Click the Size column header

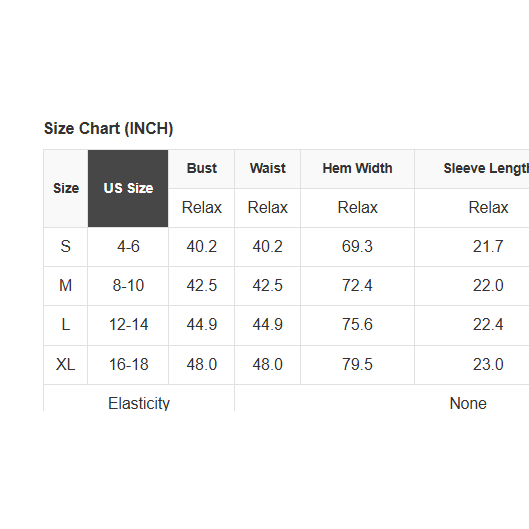[x=66, y=188]
